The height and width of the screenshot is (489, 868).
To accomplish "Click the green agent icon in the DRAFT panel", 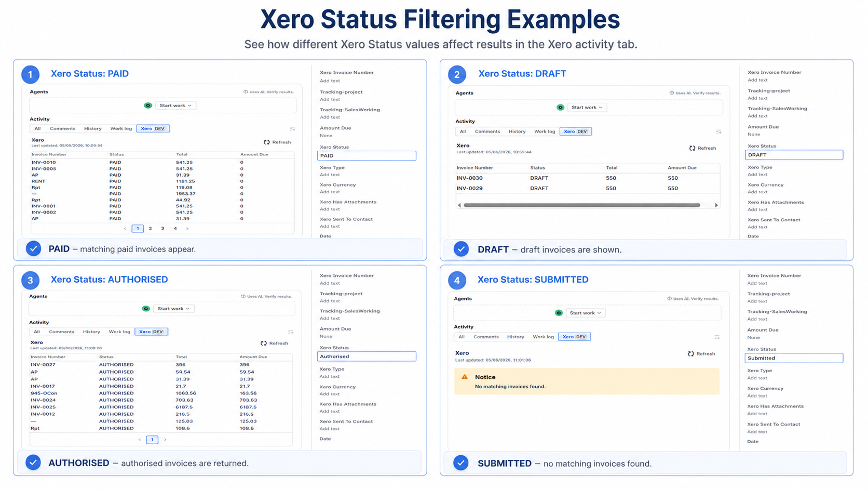I will pos(560,108).
